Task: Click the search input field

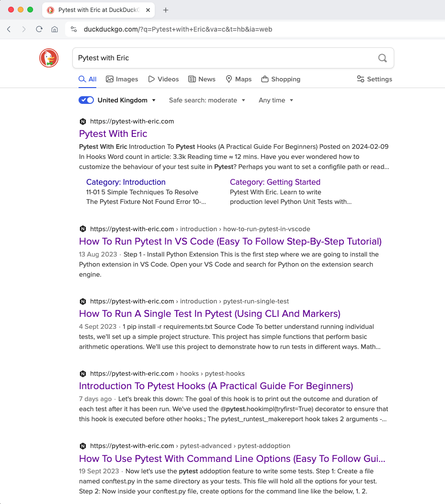Action: (225, 58)
